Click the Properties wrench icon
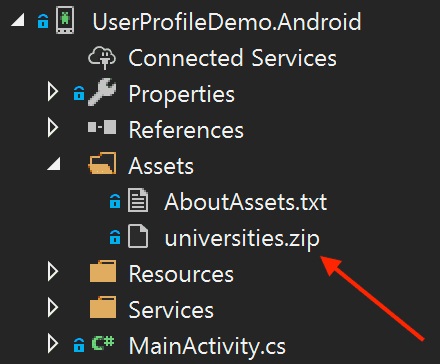Viewport: 440px width, 364px height. click(x=102, y=92)
